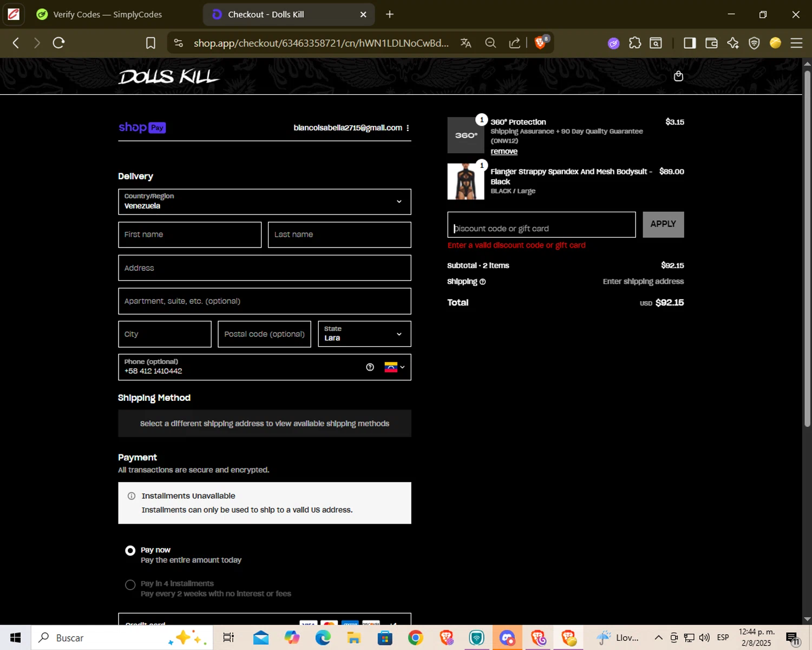Open Windows Start menu
This screenshot has width=812, height=650.
[x=15, y=638]
